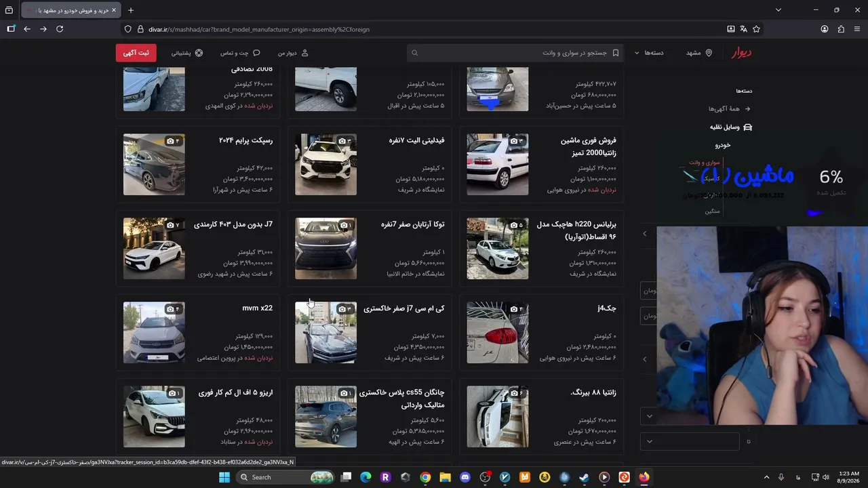Click the system tray volume icon
This screenshot has width=868, height=488.
click(826, 477)
